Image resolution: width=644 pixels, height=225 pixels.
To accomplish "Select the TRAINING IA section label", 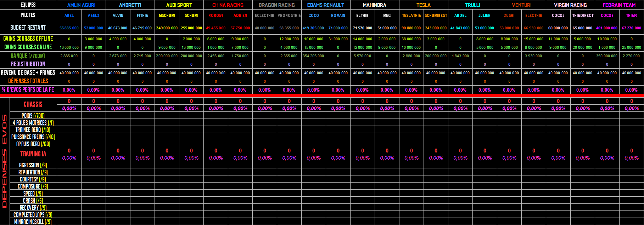I will (x=33, y=154).
